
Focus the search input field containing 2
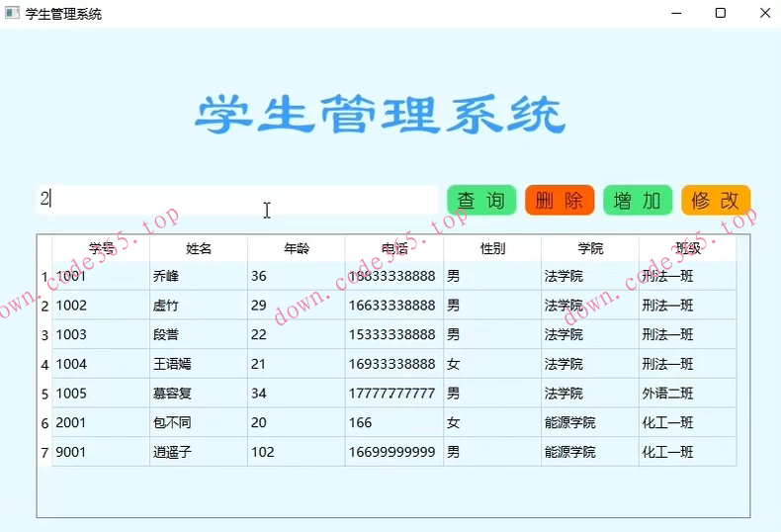click(x=237, y=200)
